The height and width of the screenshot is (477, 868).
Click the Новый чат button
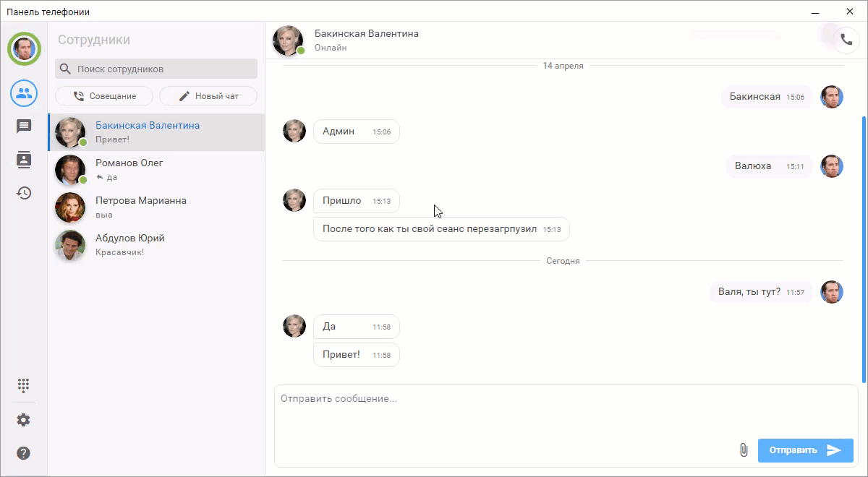coord(208,96)
